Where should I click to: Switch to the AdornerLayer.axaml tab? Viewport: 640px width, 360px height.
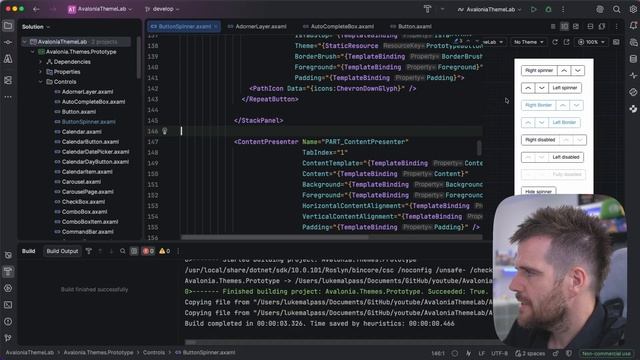pyautogui.click(x=257, y=27)
